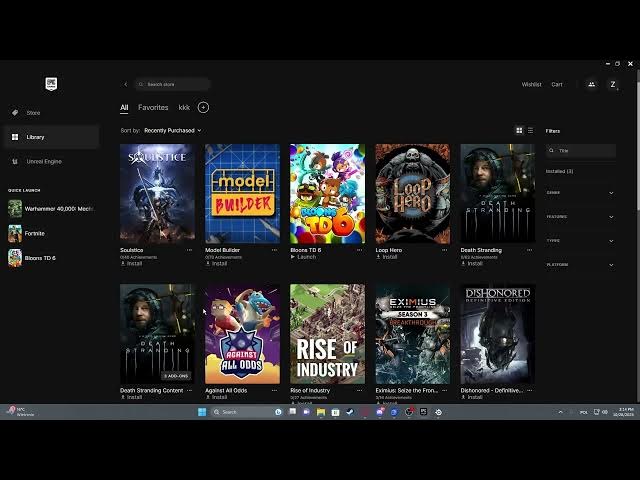Screen dimensions: 640x480
Task: Open the Eximius Season 3 cover
Action: click(x=413, y=334)
